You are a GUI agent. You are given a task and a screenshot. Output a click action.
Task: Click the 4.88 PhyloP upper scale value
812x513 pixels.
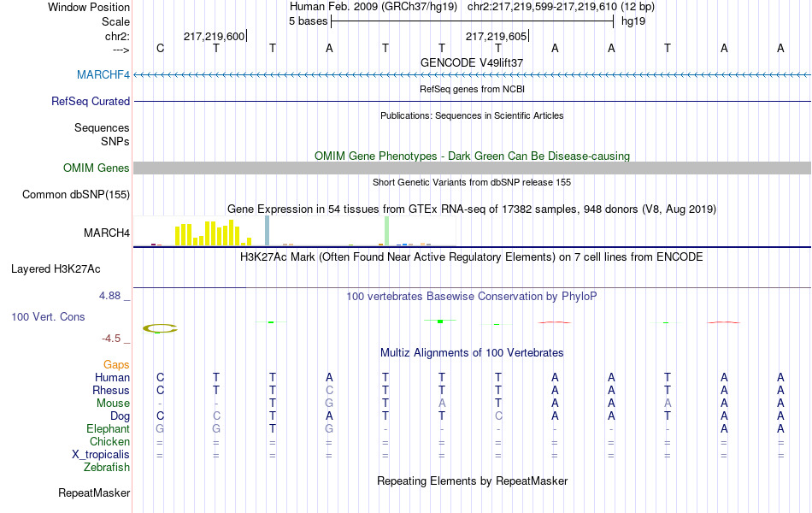click(109, 295)
